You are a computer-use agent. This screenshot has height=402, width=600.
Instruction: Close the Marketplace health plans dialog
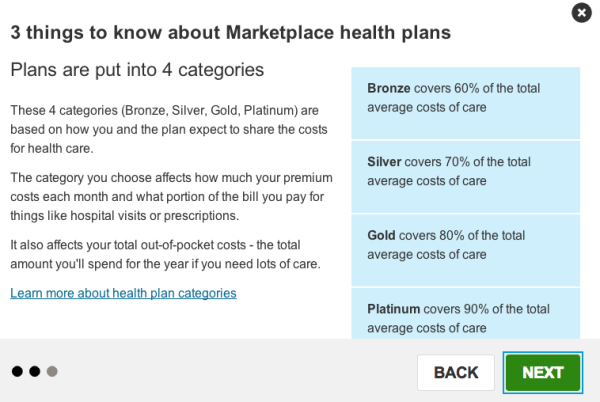pos(582,13)
